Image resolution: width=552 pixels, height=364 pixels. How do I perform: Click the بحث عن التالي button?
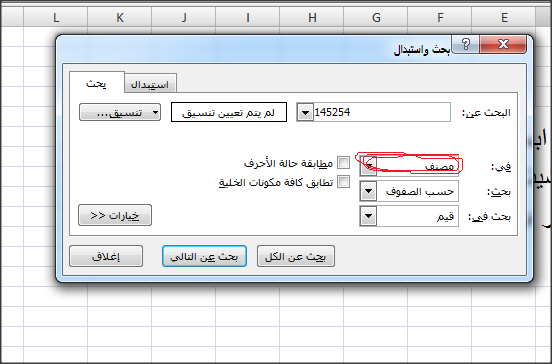[x=204, y=256]
